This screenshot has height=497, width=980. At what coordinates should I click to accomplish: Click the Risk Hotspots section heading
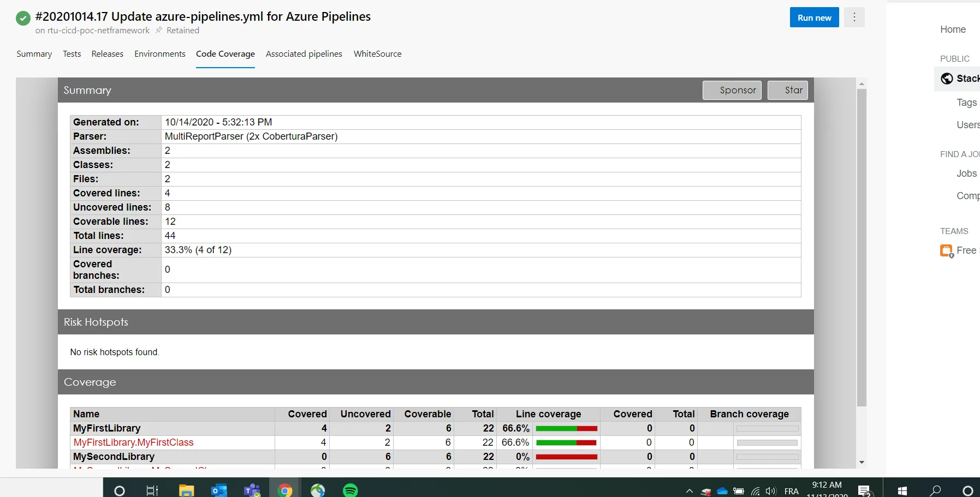click(x=96, y=322)
